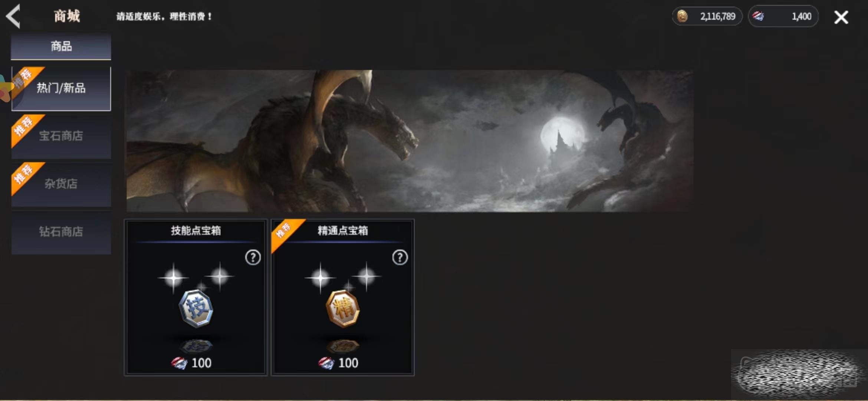This screenshot has width=868, height=401.
Task: Open the 钻石商店 tab
Action: pyautogui.click(x=61, y=232)
